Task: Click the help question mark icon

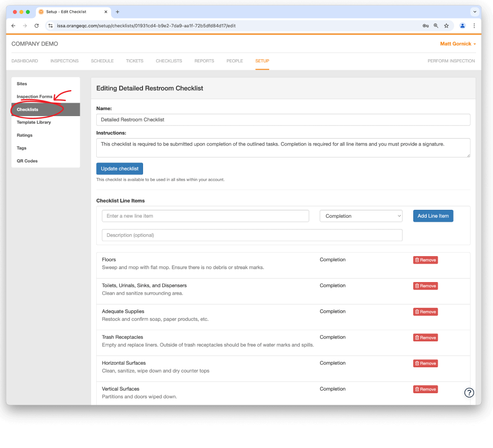Action: (x=469, y=393)
